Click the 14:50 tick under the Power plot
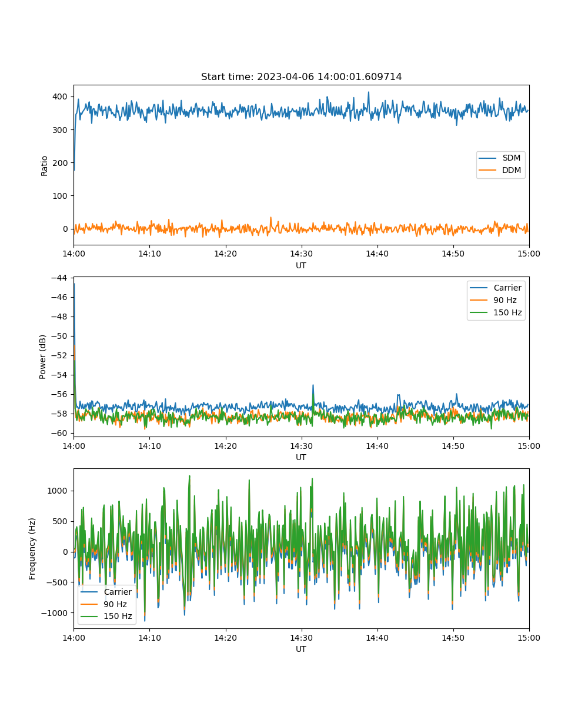Screen dimensions: 588x706 (x=453, y=445)
